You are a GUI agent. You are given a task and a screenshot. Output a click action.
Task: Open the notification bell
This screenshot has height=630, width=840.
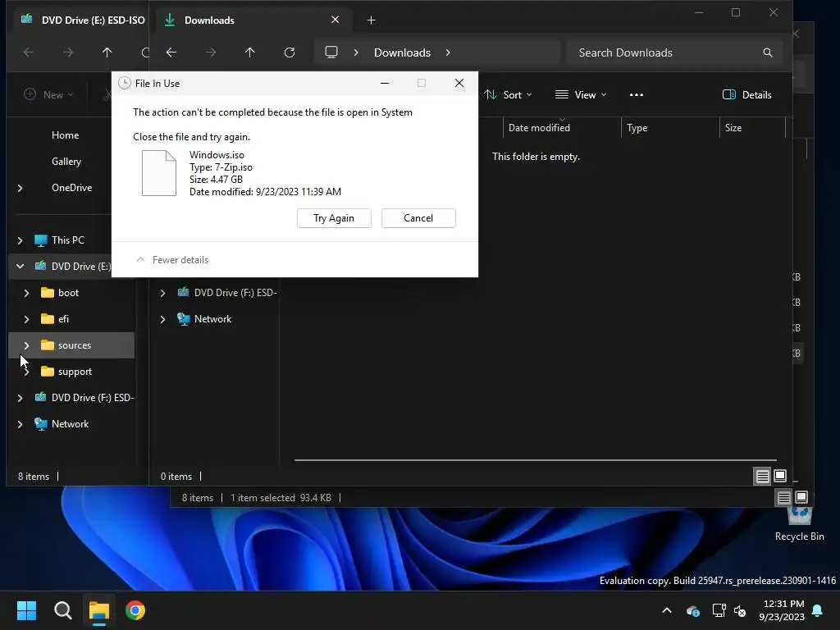coord(818,610)
